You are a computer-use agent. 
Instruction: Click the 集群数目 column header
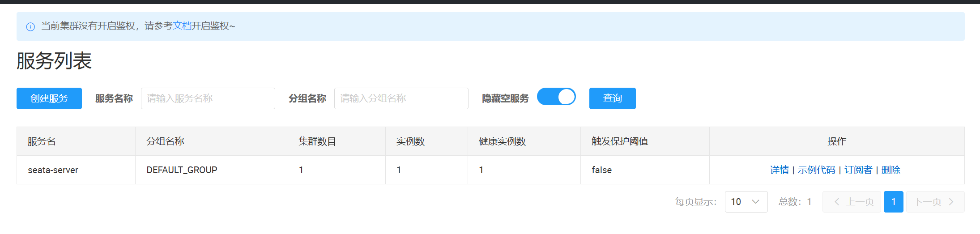click(x=337, y=141)
